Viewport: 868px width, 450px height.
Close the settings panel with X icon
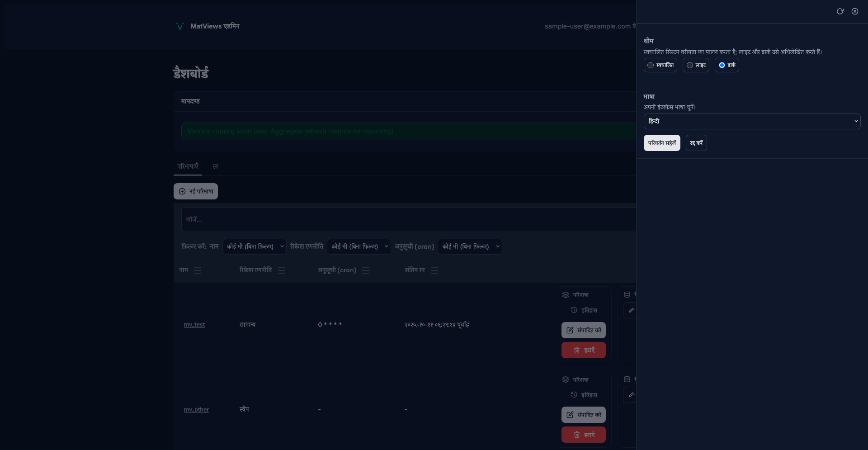854,11
